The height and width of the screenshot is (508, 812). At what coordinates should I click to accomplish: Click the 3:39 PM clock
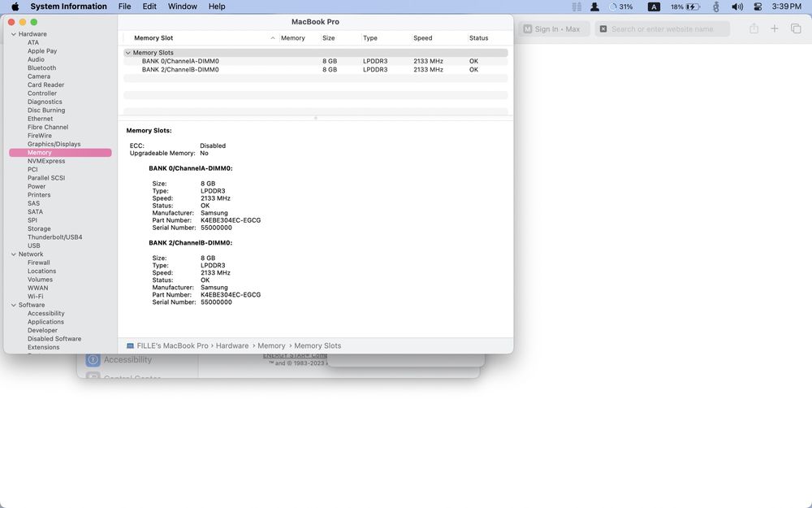click(x=786, y=7)
